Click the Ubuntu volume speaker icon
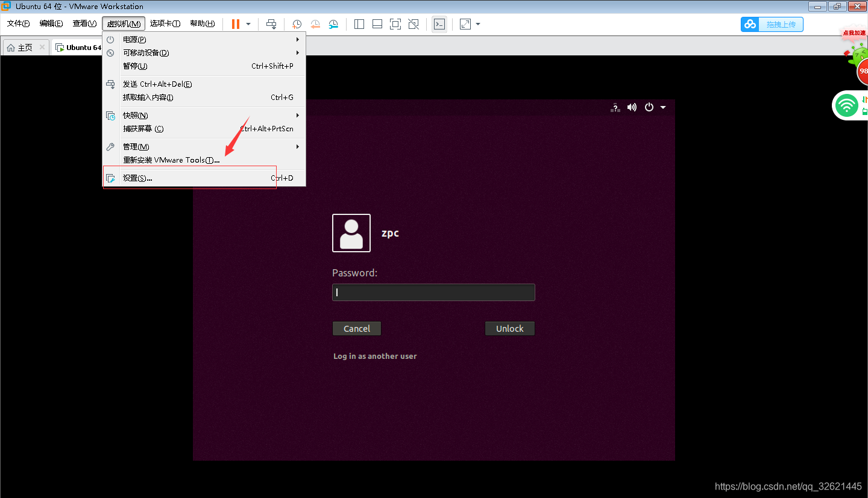The height and width of the screenshot is (498, 868). click(632, 107)
